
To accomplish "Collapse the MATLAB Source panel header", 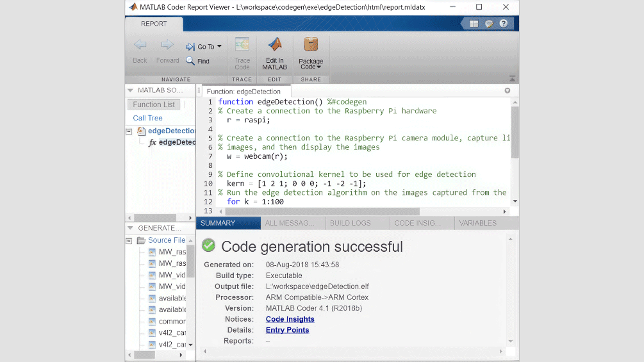I will click(x=130, y=90).
